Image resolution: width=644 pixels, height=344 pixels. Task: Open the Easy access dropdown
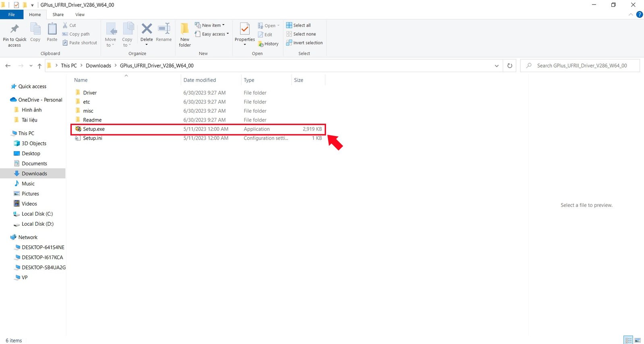point(212,34)
